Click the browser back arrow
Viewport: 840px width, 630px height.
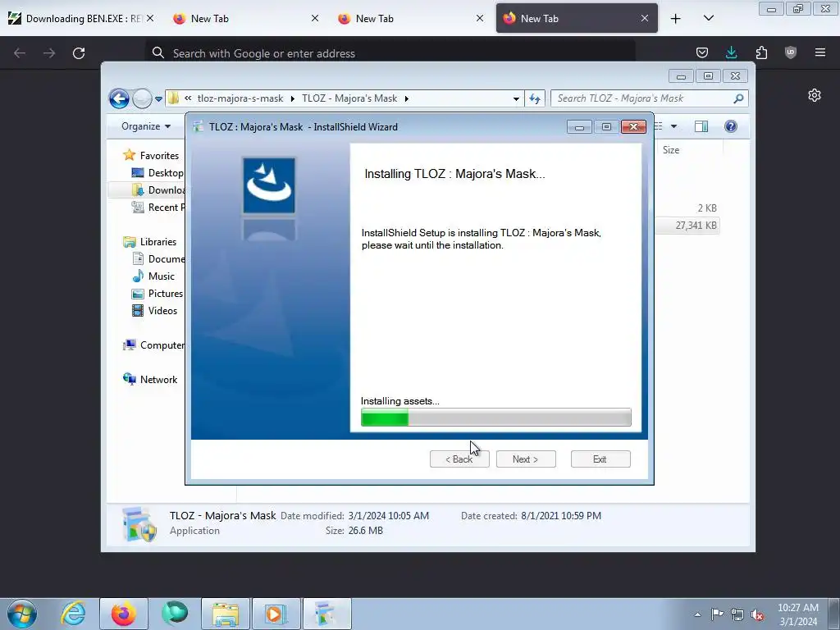20,53
